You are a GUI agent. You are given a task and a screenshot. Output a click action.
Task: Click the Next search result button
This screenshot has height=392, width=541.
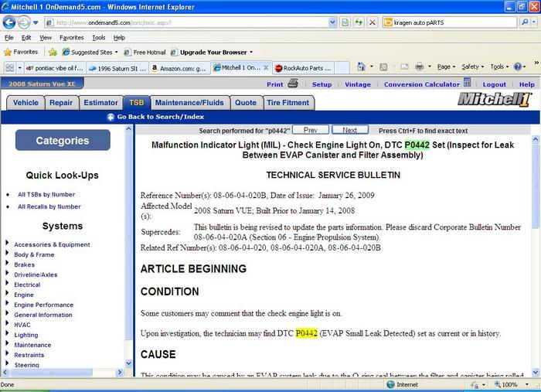[x=350, y=130]
